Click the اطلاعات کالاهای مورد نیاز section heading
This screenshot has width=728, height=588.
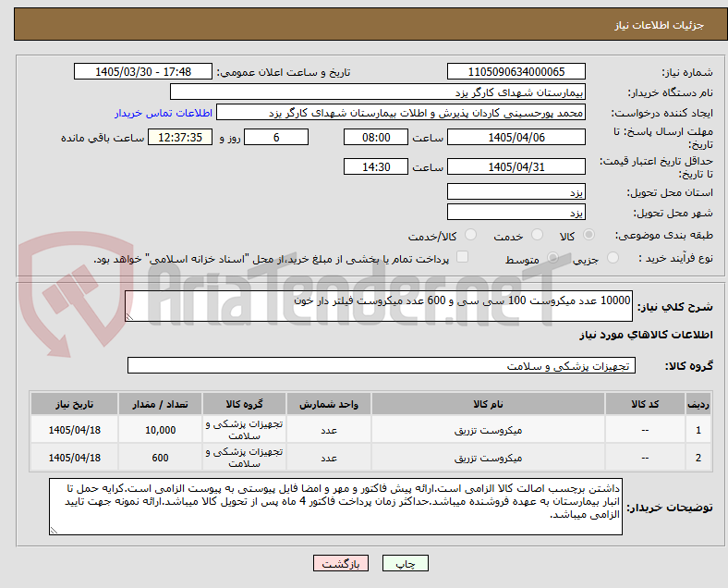(x=646, y=335)
